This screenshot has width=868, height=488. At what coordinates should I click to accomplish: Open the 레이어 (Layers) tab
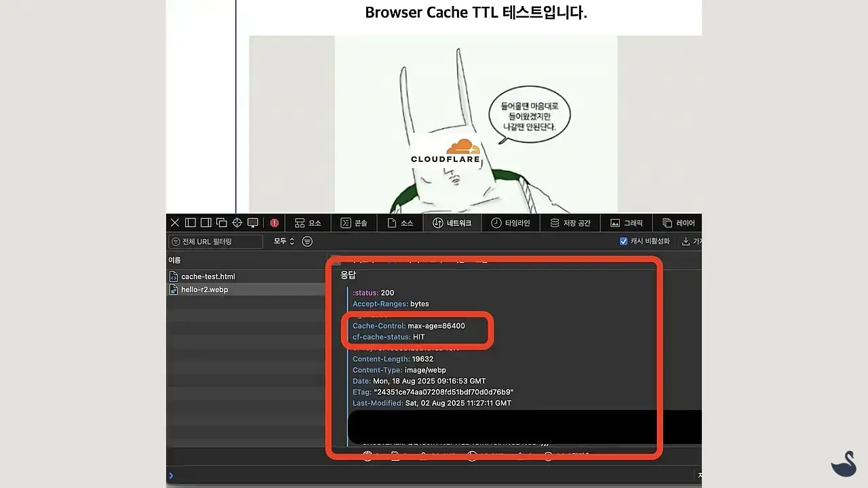coord(678,223)
